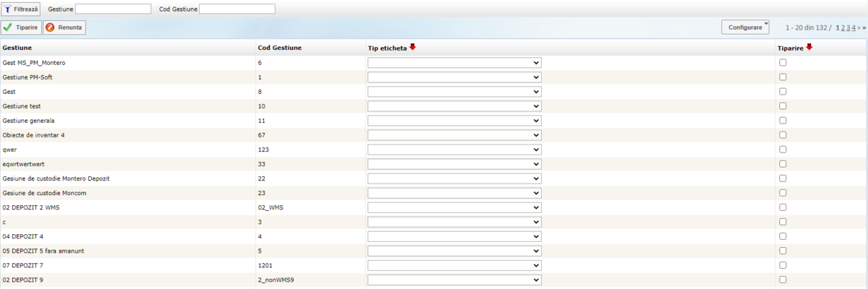Expand Tip eticheta dropdown for qwer row

[454, 150]
